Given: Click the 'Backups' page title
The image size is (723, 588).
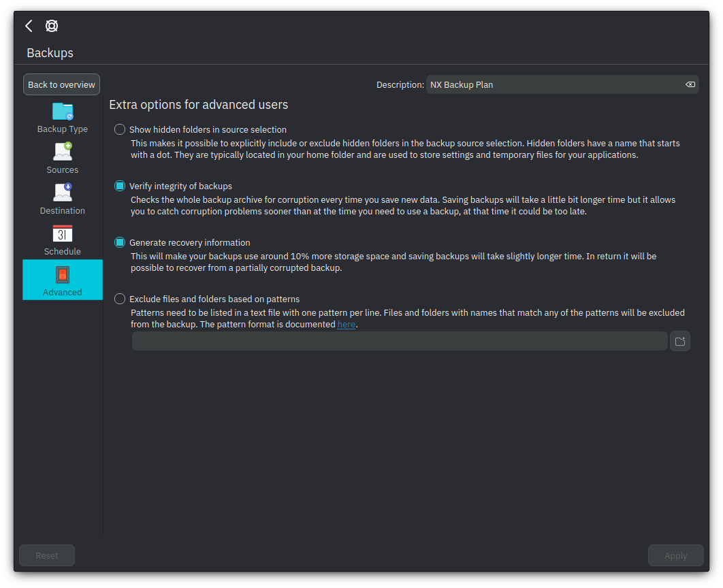Looking at the screenshot, I should [x=50, y=53].
